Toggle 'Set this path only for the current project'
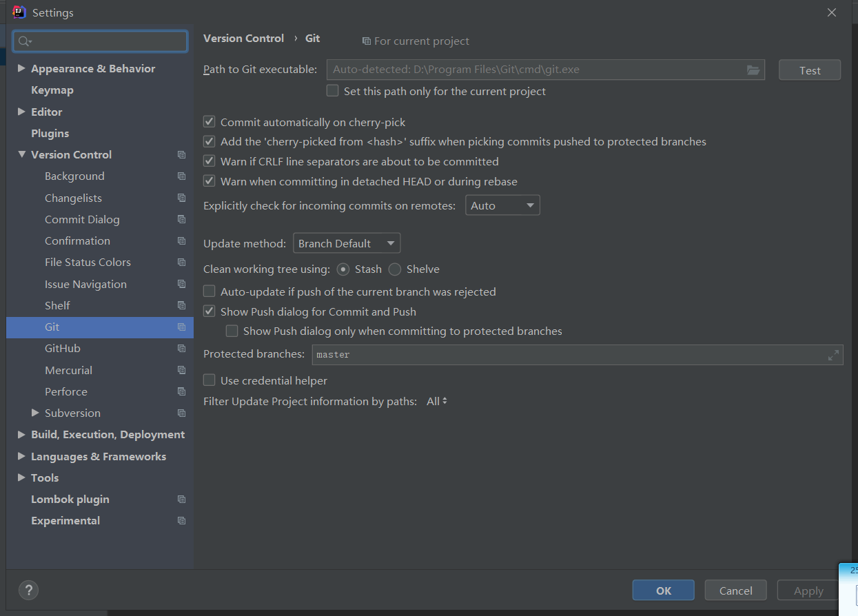Screen dimensions: 858x616 pyautogui.click(x=333, y=91)
